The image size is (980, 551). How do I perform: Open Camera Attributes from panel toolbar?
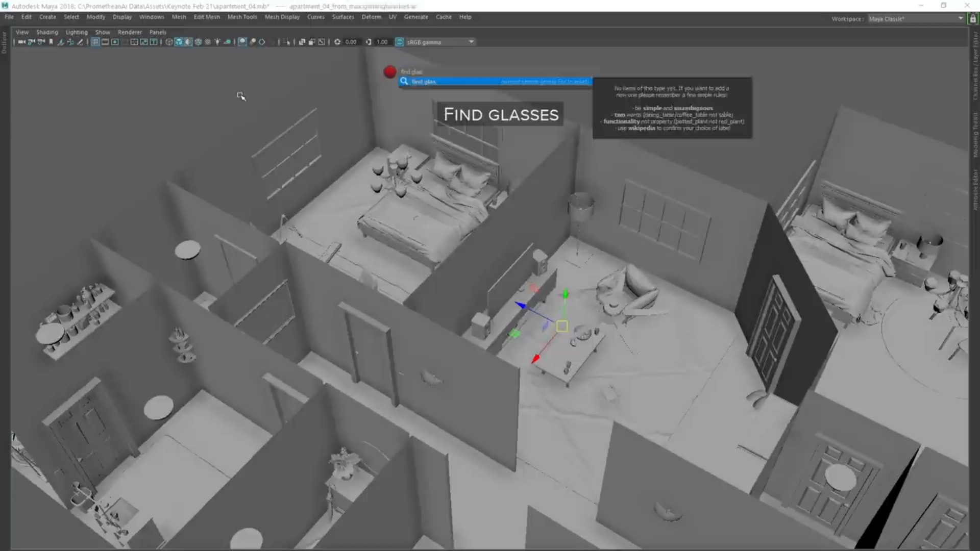pyautogui.click(x=41, y=42)
